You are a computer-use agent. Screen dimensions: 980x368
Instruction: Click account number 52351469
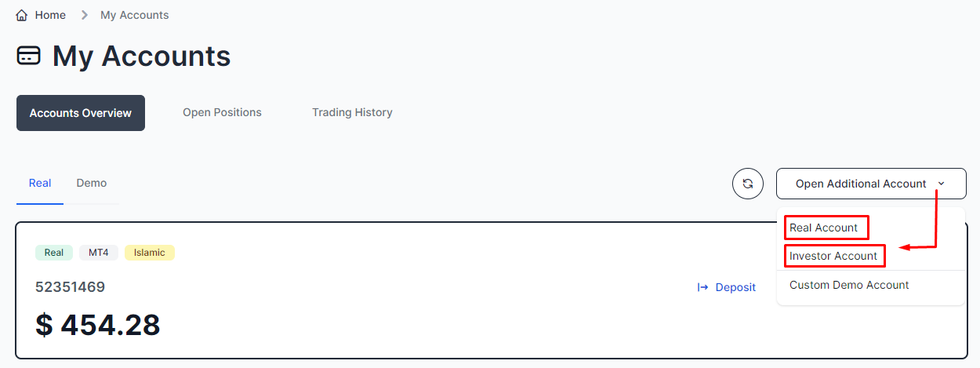click(x=70, y=287)
